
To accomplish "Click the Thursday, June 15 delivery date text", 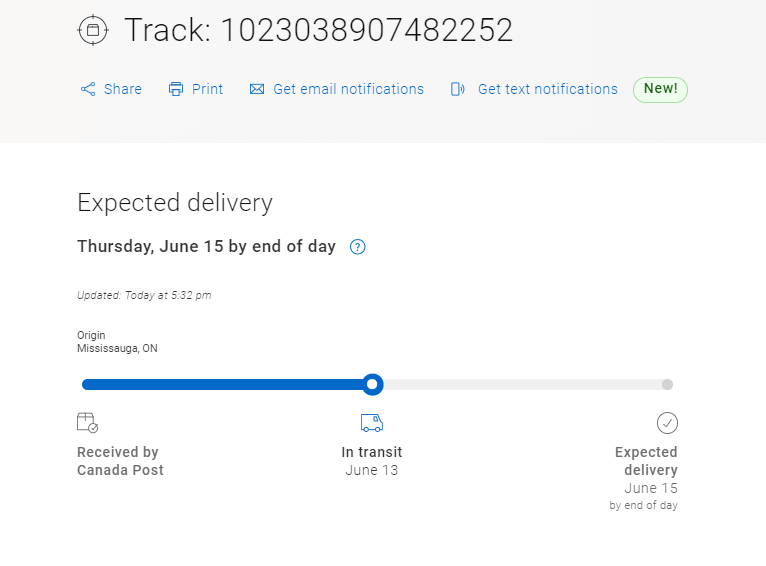I will (x=206, y=247).
